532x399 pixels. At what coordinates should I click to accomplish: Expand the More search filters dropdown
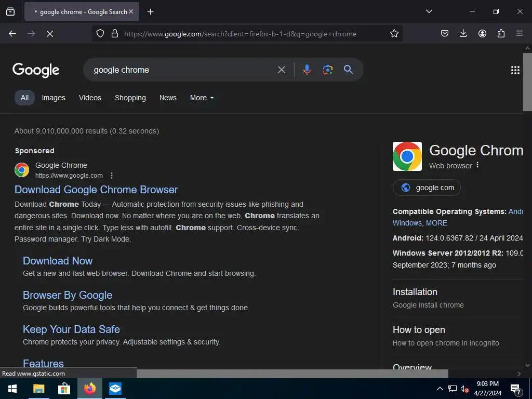coord(202,98)
